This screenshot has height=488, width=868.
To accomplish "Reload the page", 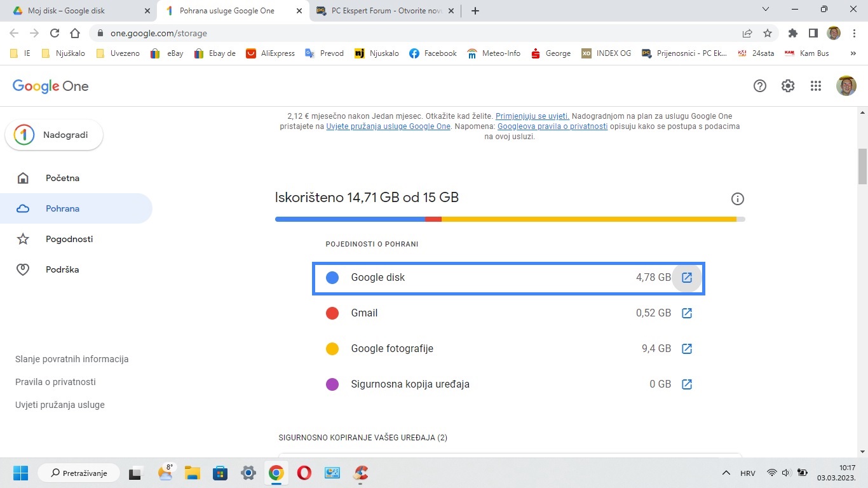I will pos(55,33).
